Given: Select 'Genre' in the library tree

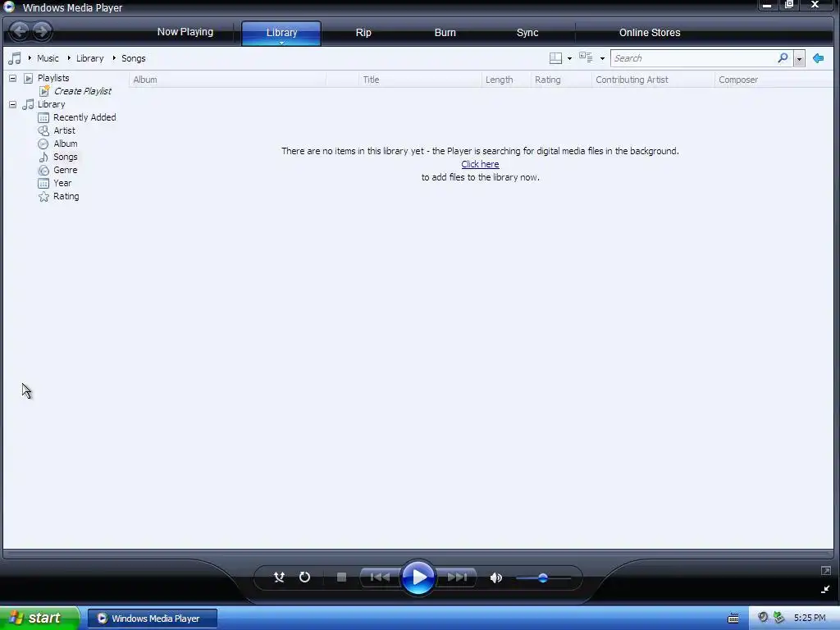Looking at the screenshot, I should [66, 170].
